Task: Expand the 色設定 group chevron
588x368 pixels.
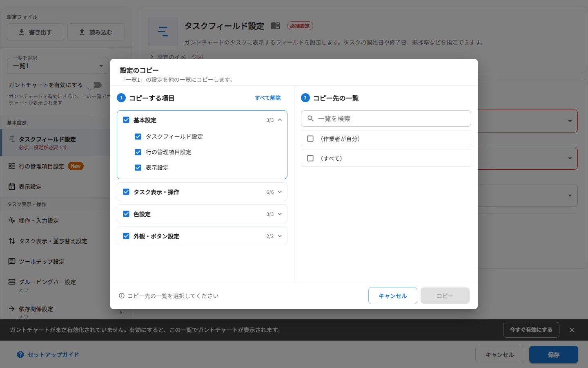Action: click(280, 214)
